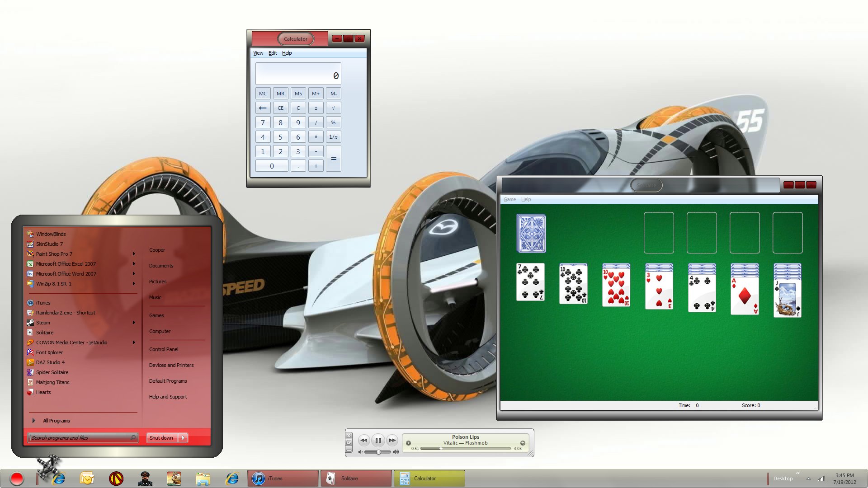The height and width of the screenshot is (488, 868).
Task: Expand Steam jump list arrow
Action: (134, 323)
